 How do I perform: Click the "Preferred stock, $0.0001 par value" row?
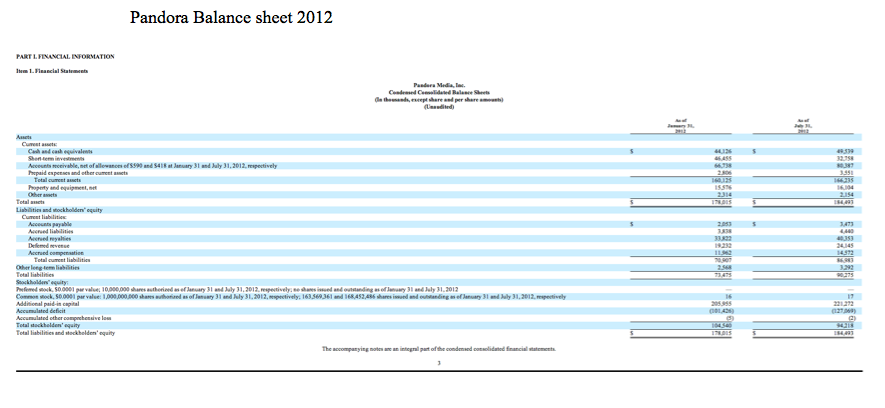237,288
